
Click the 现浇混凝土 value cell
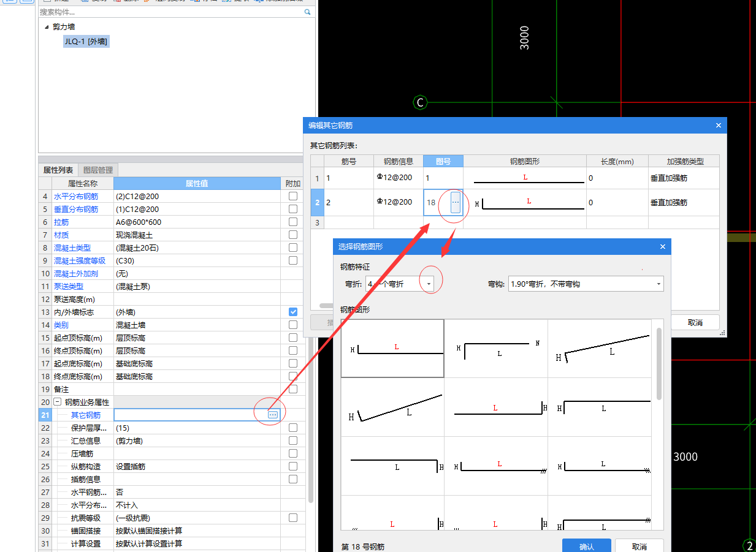197,235
